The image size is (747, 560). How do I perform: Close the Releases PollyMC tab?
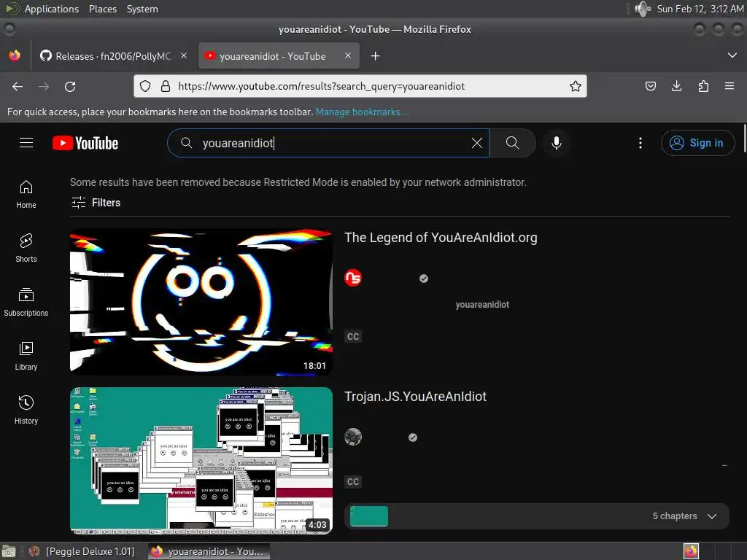point(184,55)
